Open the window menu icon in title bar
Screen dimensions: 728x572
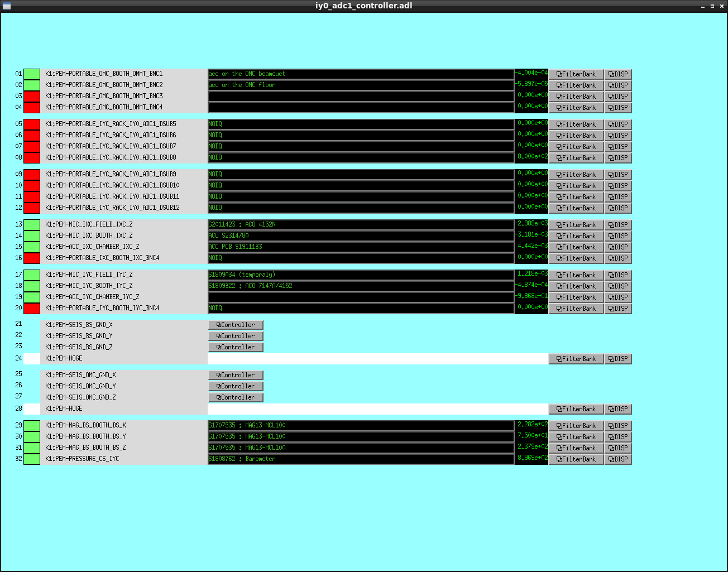7,6
